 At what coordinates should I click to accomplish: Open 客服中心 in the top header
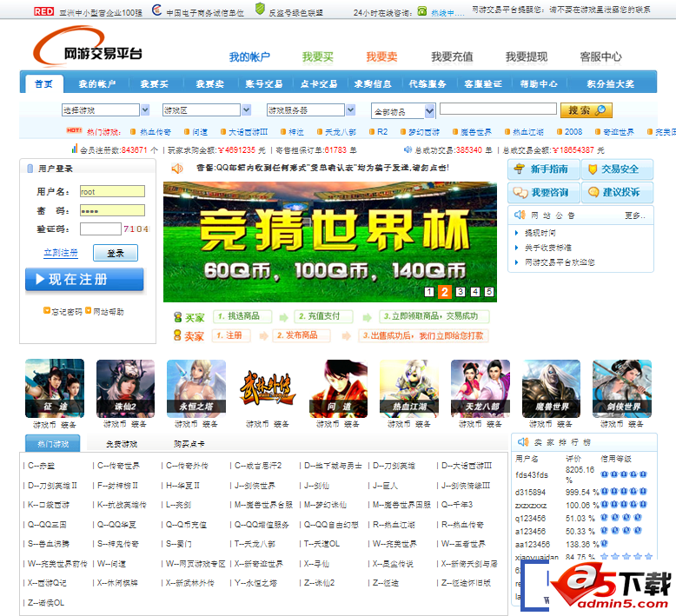601,56
